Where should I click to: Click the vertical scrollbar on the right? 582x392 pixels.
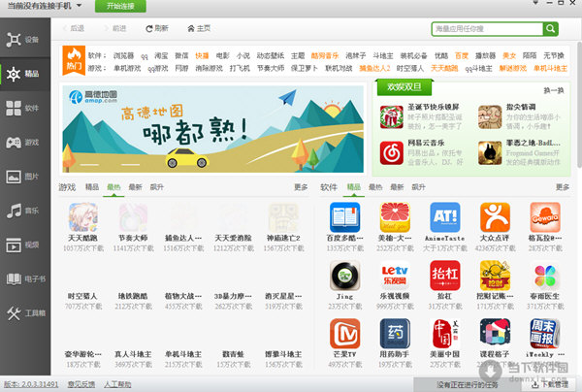point(579,104)
